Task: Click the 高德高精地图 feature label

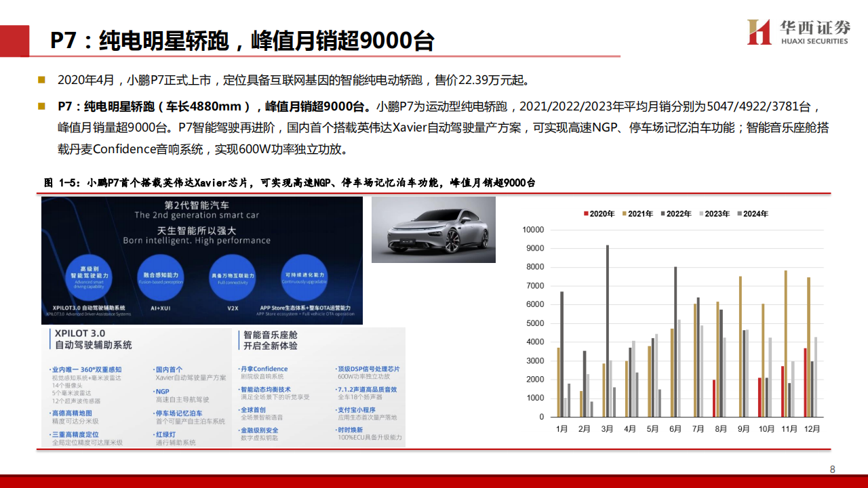Action: click(x=71, y=413)
